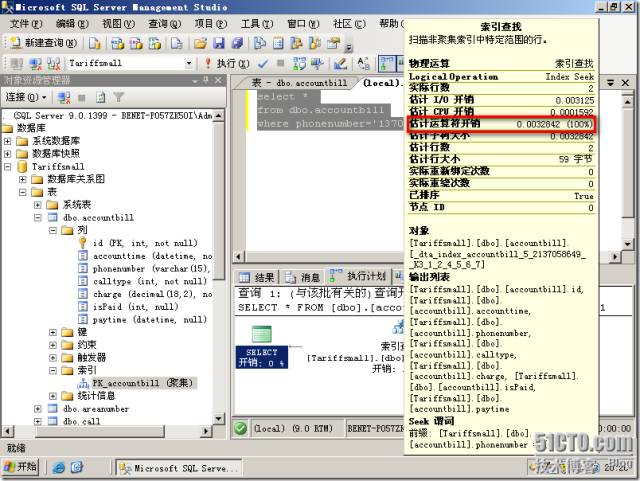Click the filter funnel icon in Object Explorer

coord(119,97)
